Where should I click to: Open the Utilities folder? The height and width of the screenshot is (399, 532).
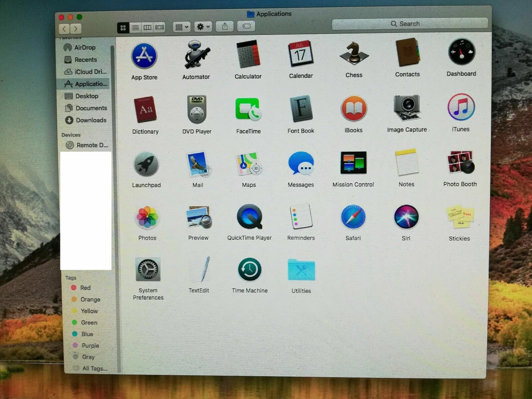click(301, 269)
